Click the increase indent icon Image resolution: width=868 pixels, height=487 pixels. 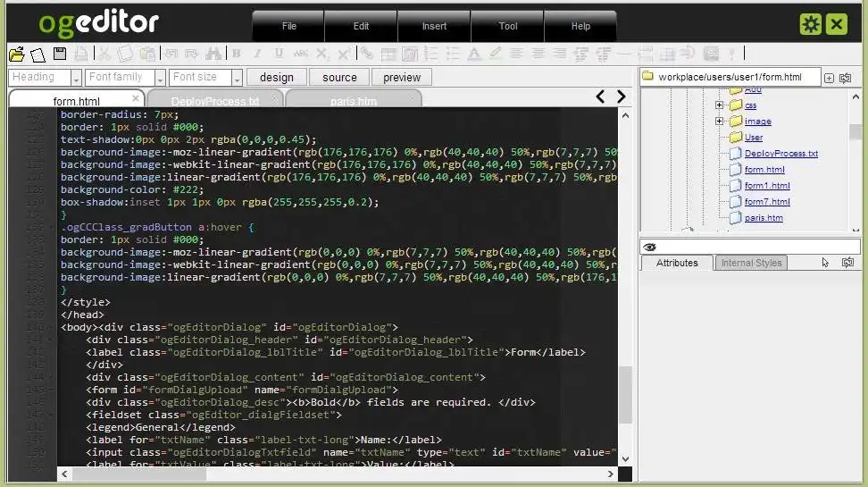pos(580,54)
